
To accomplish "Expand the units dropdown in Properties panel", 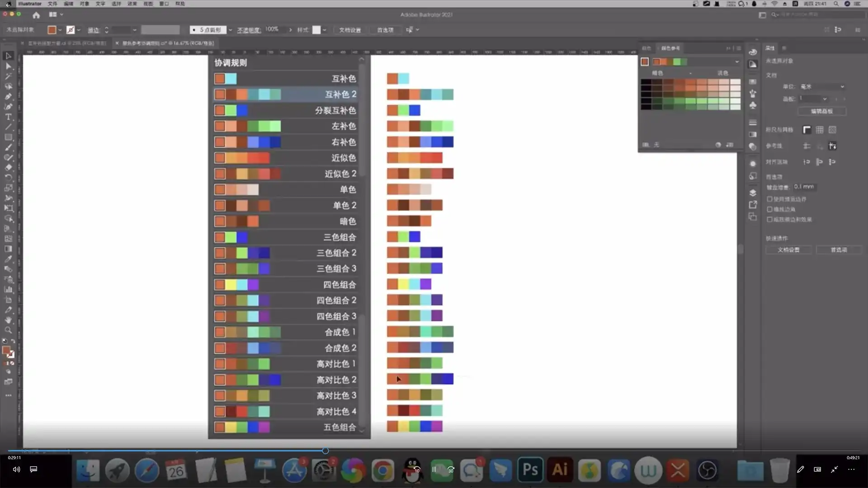I will tap(842, 86).
